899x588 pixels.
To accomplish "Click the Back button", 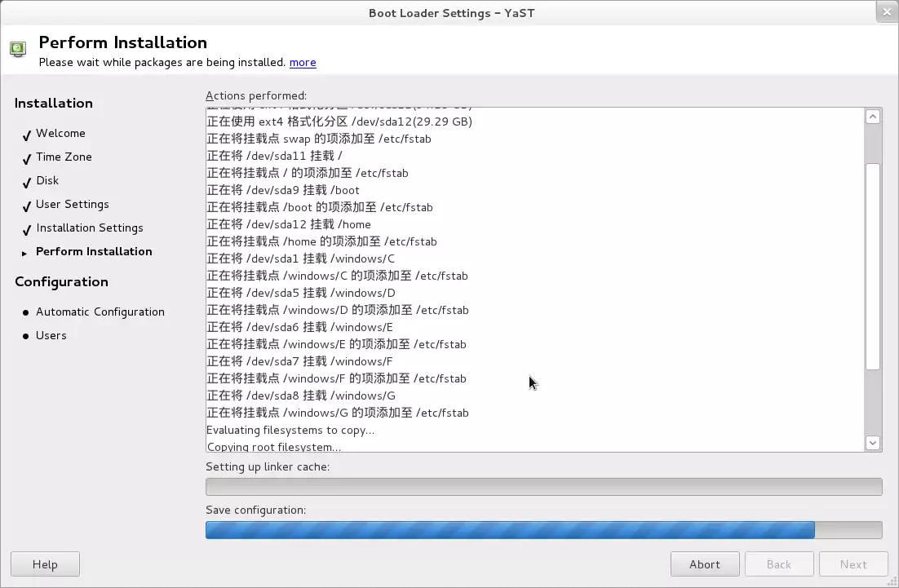I will [x=779, y=564].
